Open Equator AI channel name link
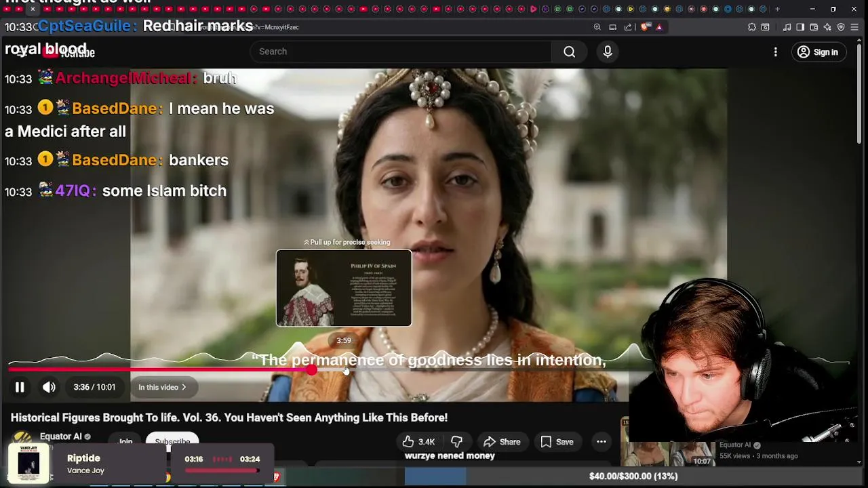This screenshot has height=488, width=868. click(60, 436)
